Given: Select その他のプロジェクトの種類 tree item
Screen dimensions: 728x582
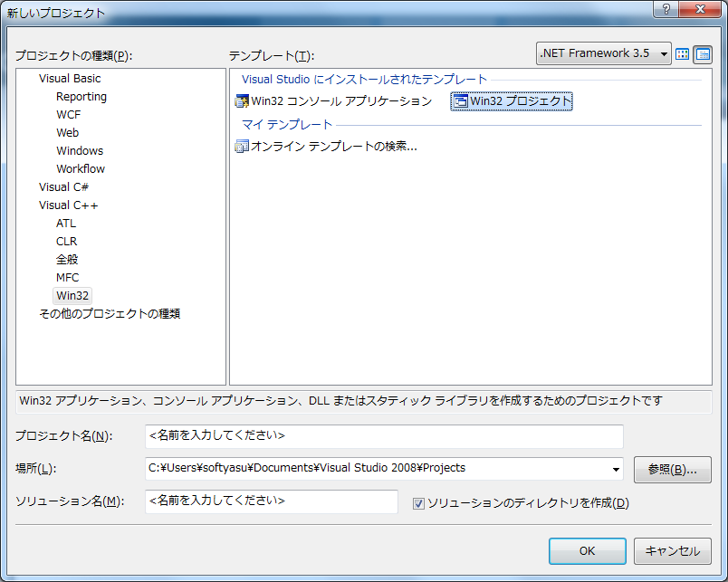Looking at the screenshot, I should point(110,314).
